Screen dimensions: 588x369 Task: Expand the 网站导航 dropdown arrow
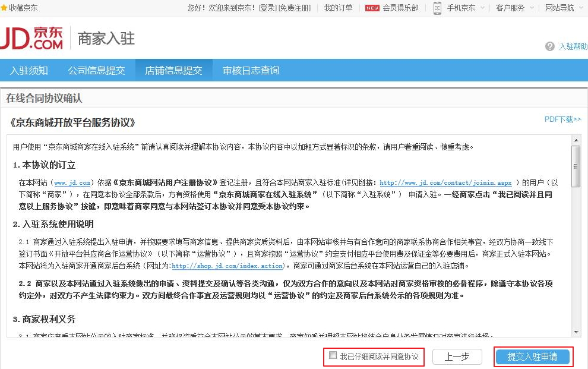click(x=581, y=8)
